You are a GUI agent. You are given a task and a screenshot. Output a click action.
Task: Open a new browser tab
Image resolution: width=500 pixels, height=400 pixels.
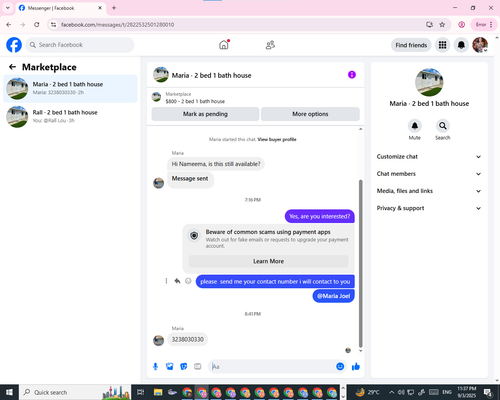(114, 8)
